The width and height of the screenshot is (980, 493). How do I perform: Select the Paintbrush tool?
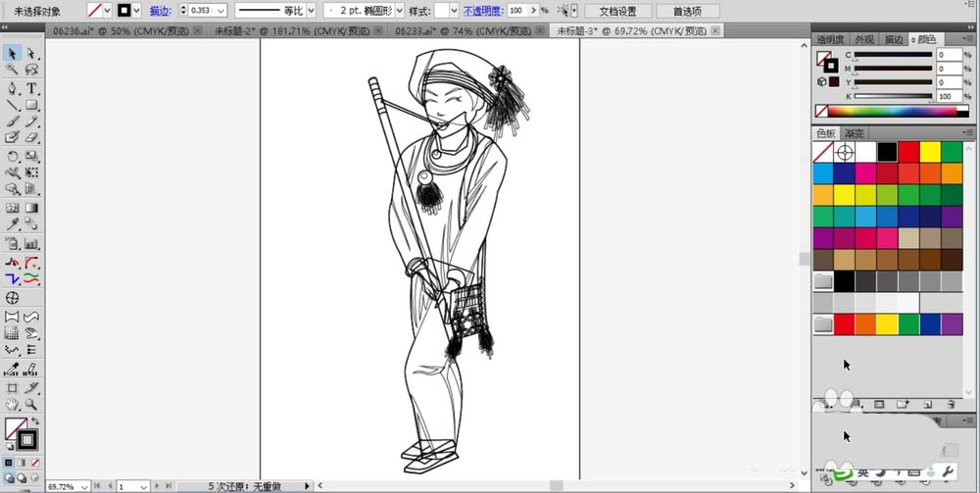tap(12, 122)
